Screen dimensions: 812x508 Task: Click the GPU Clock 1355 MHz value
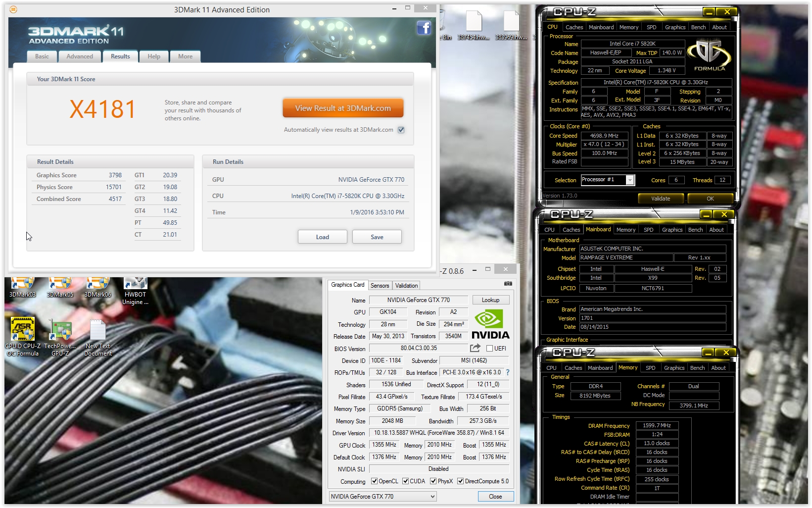point(384,445)
